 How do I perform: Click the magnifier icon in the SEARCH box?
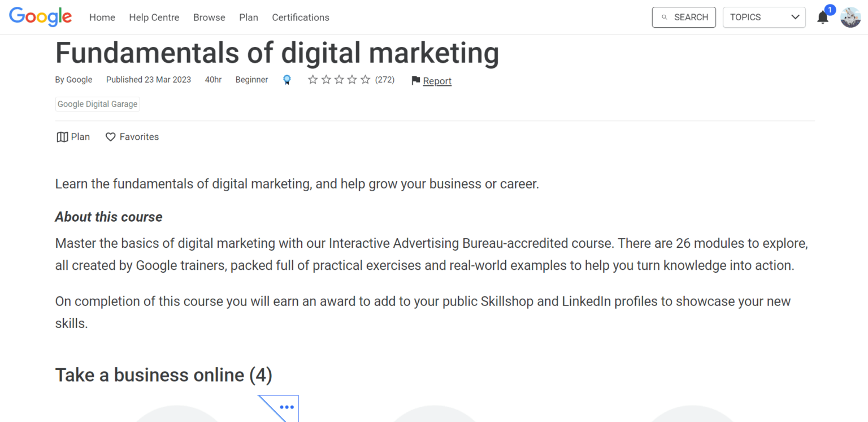tap(664, 17)
